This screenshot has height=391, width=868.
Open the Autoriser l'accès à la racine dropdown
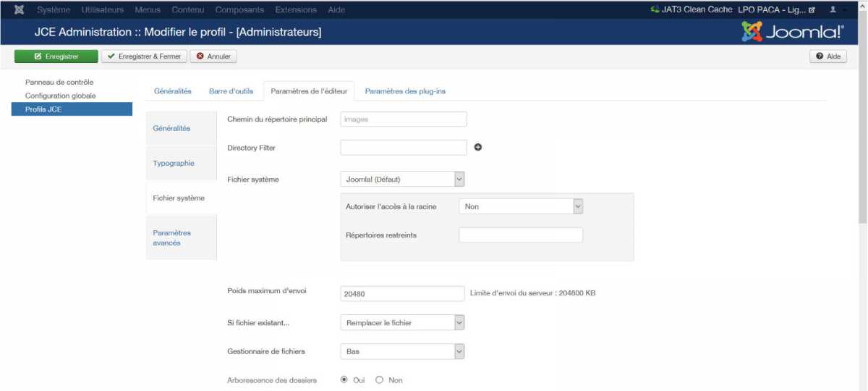(x=521, y=206)
